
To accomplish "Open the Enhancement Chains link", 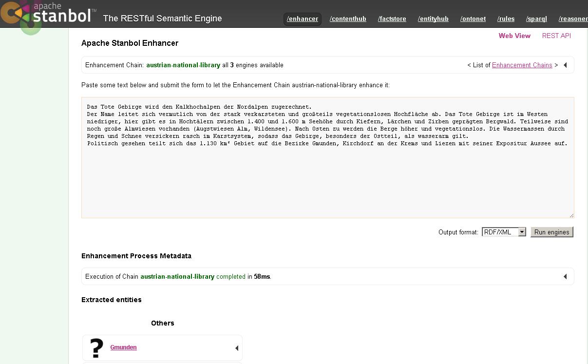I will 522,65.
